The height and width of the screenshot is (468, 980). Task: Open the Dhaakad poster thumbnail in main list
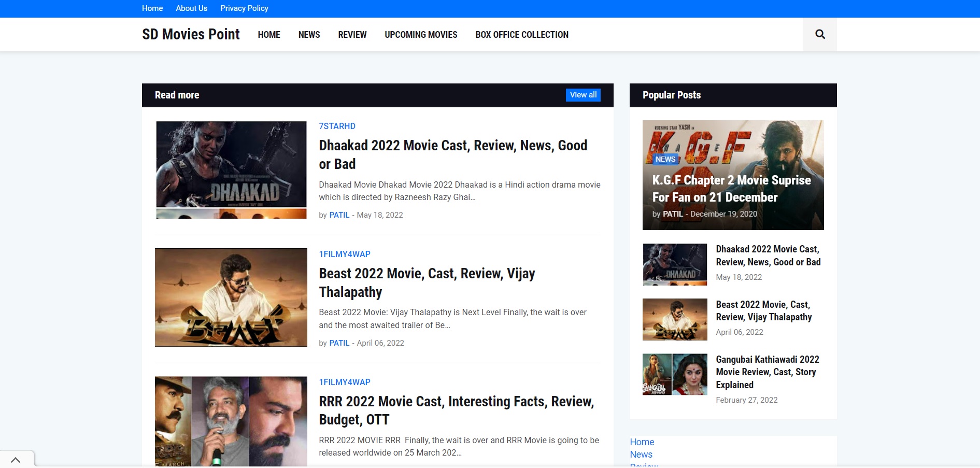coord(231,169)
